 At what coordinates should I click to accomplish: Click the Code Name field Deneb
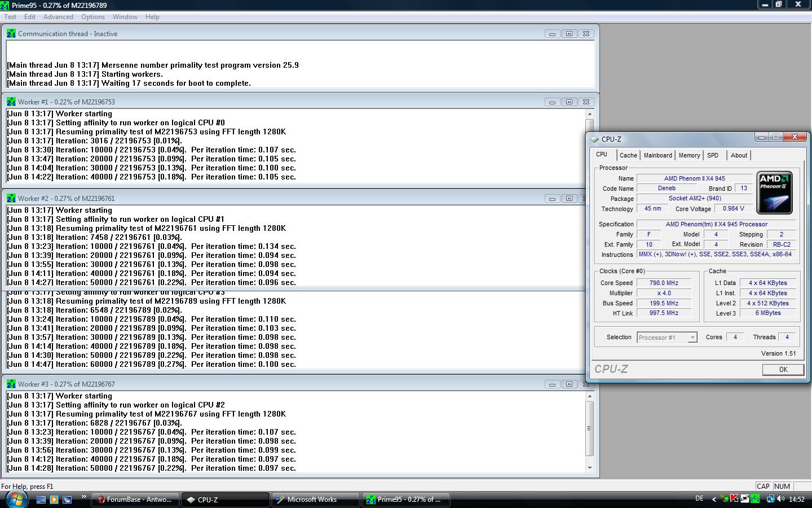tap(667, 188)
